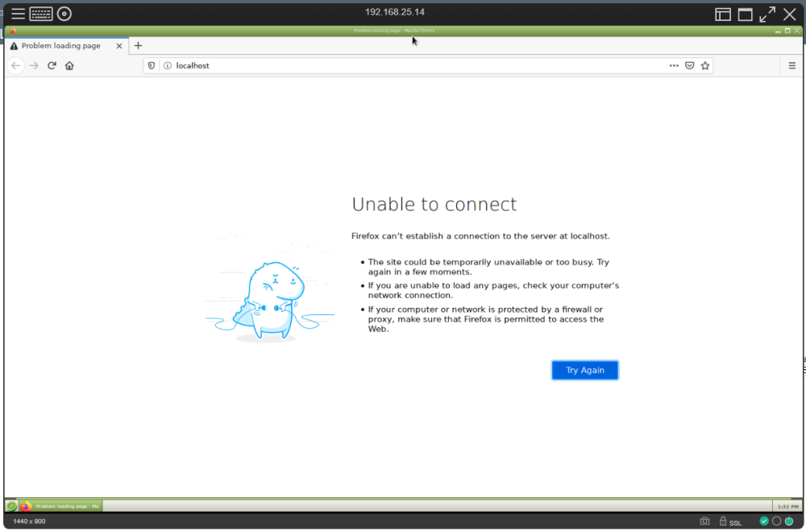The image size is (806, 532).
Task: Close the Problem loading page tab
Action: point(119,46)
